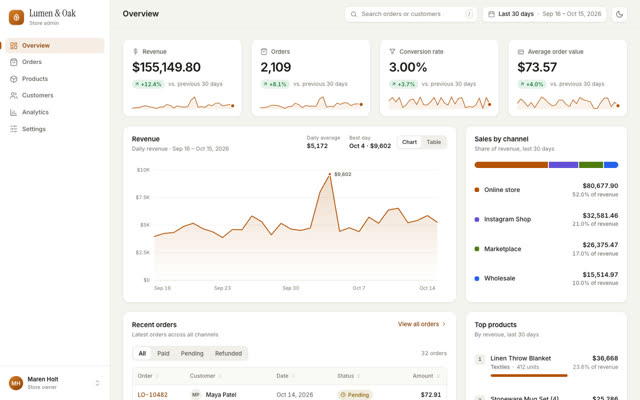Filter recent orders by Paid
640x400 pixels.
pos(163,353)
